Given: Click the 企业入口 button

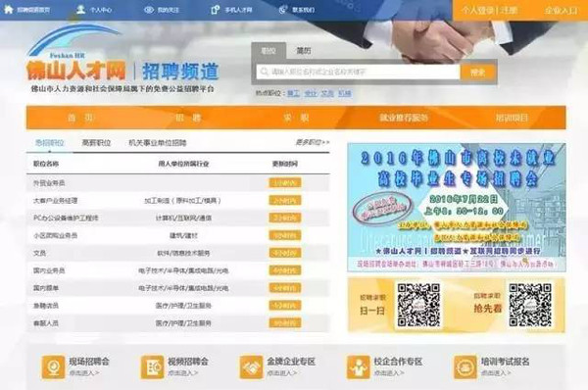Looking at the screenshot, I should click(561, 10).
